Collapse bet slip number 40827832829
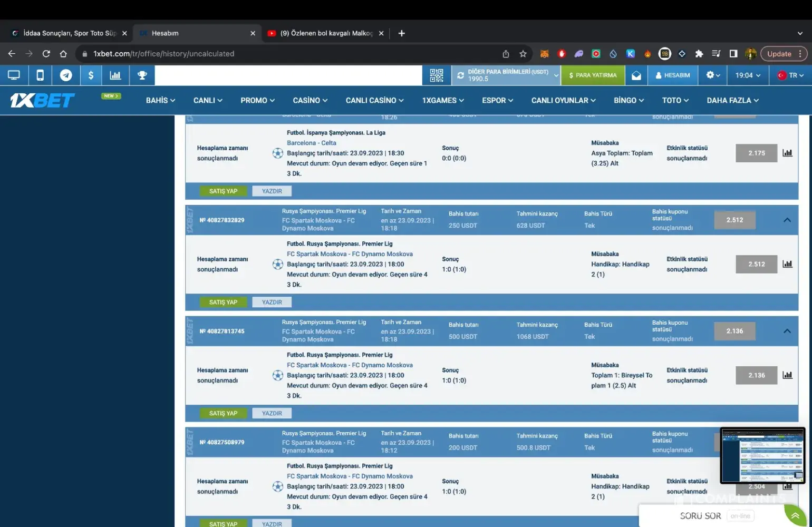 click(787, 220)
